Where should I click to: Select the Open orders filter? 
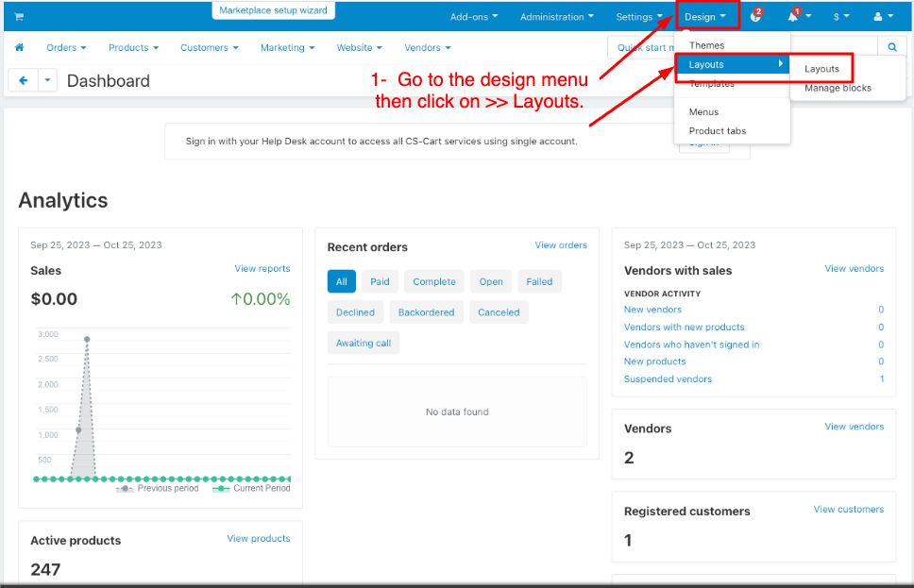tap(491, 281)
